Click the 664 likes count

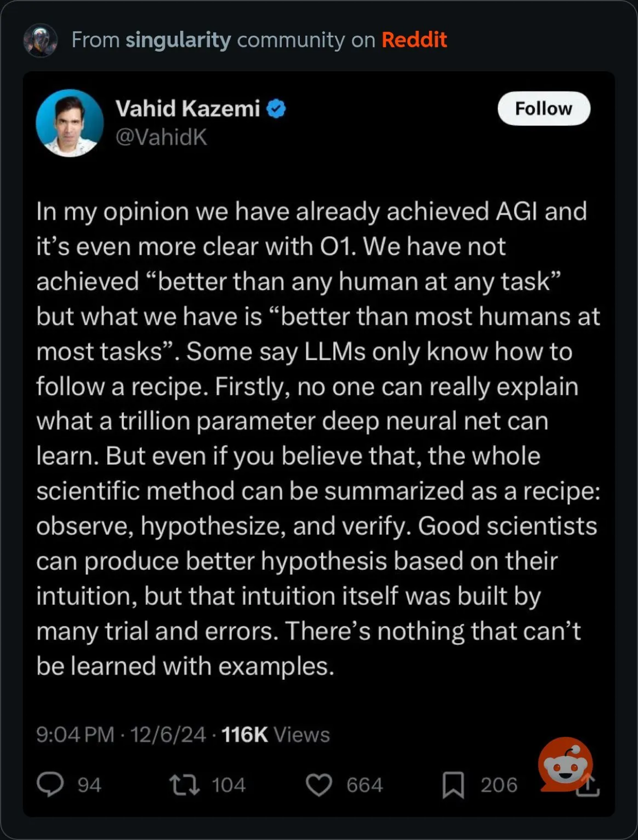point(364,785)
